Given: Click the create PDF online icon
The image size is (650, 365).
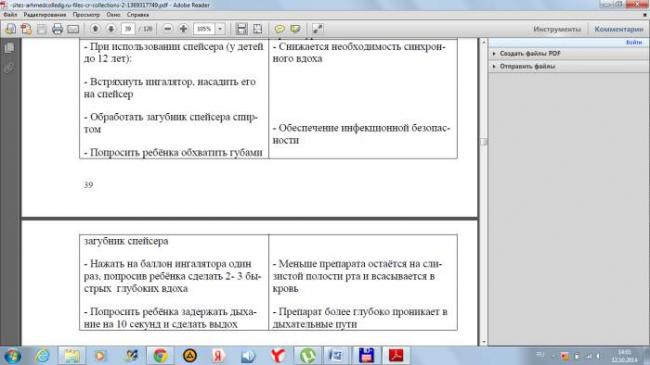Looking at the screenshot, I should (26, 29).
